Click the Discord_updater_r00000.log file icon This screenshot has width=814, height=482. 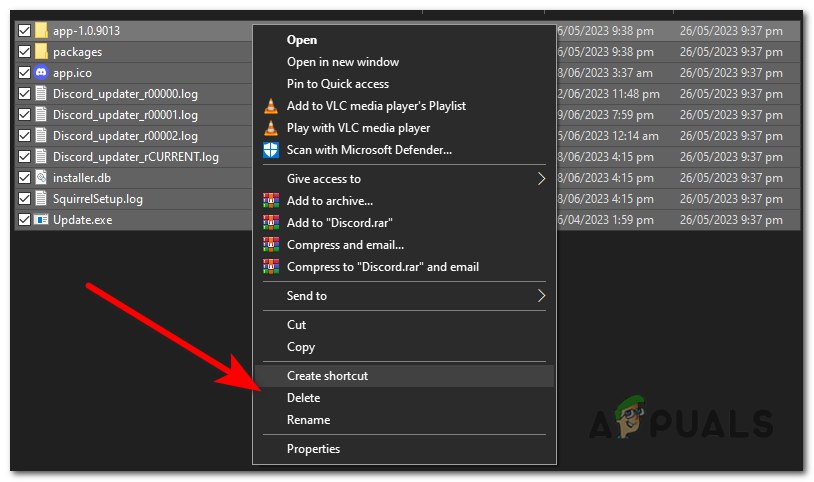pyautogui.click(x=41, y=93)
